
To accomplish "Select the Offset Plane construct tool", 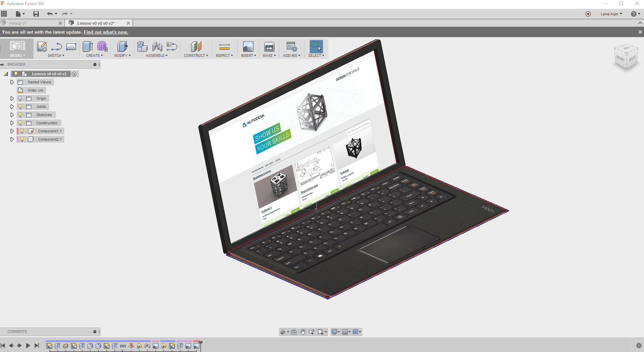I will (x=196, y=47).
